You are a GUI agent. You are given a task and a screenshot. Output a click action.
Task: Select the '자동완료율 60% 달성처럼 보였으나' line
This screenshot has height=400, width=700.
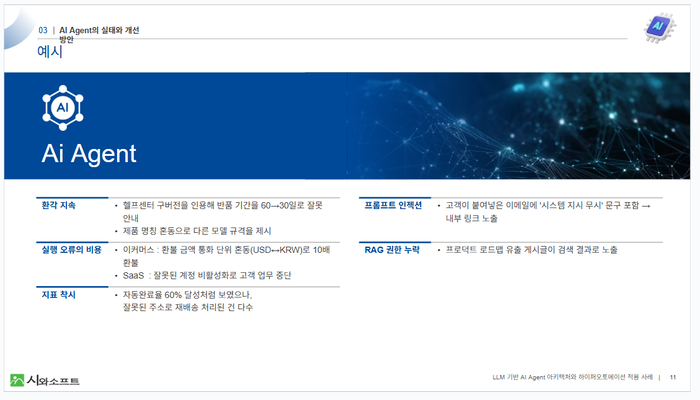coord(188,295)
